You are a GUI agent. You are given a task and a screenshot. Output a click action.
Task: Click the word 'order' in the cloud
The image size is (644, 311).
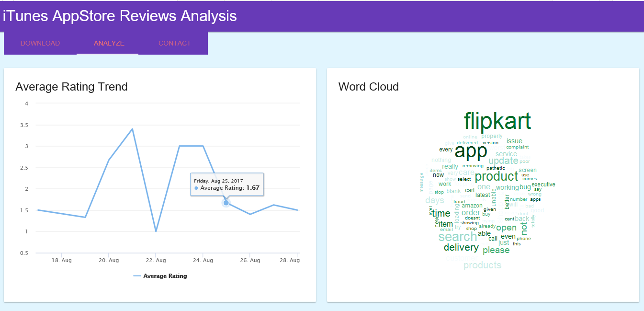click(471, 213)
